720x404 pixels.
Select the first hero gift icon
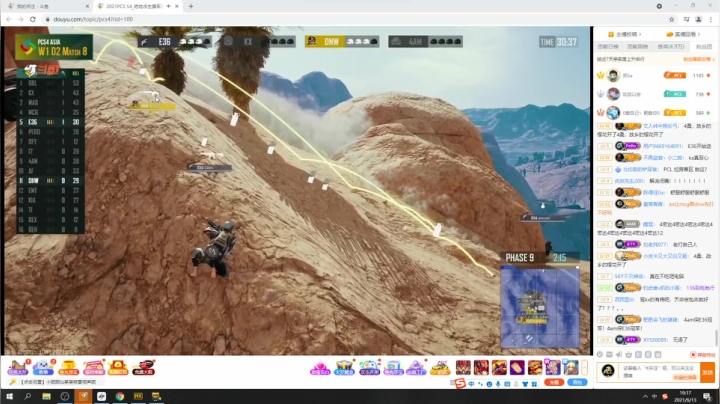click(463, 367)
